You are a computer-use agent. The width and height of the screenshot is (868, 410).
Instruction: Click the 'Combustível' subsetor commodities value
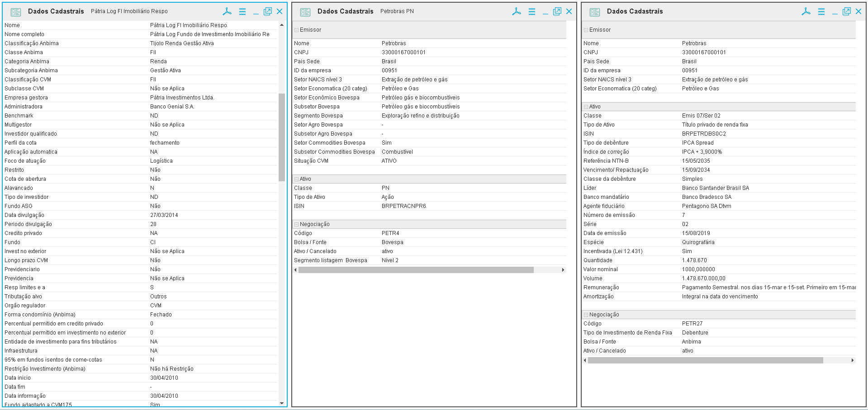[398, 152]
